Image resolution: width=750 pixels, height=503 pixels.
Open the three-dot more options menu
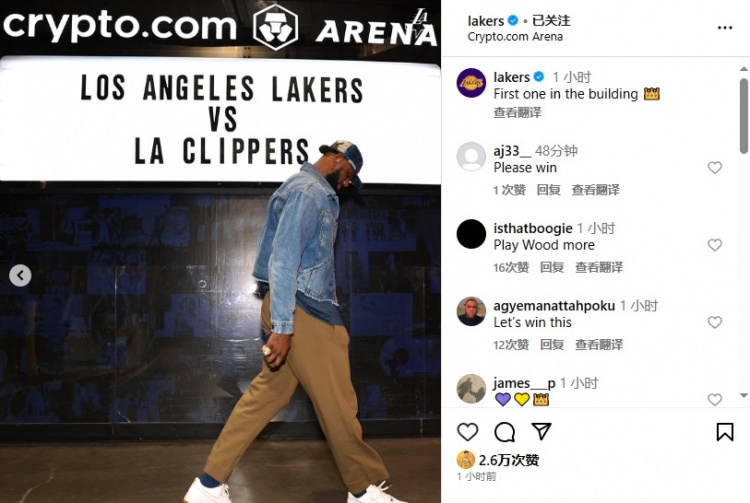coord(725,28)
